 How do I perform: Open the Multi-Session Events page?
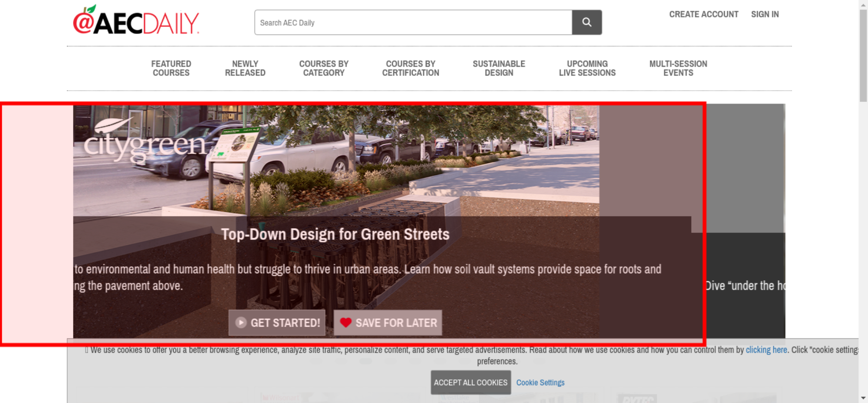678,69
